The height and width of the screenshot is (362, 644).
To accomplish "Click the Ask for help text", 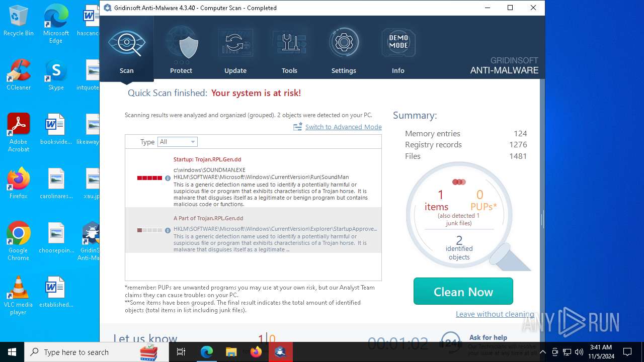I will click(488, 337).
